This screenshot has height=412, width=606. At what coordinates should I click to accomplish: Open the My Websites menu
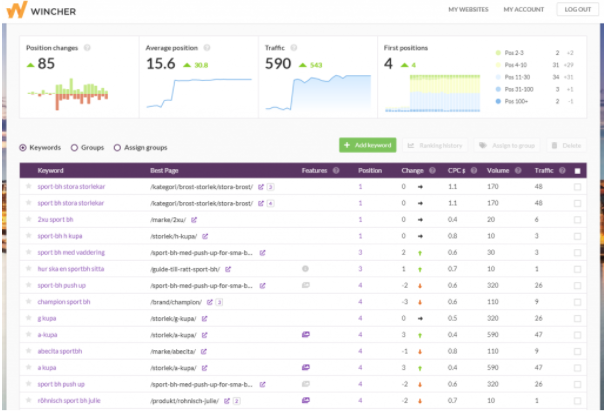point(468,9)
